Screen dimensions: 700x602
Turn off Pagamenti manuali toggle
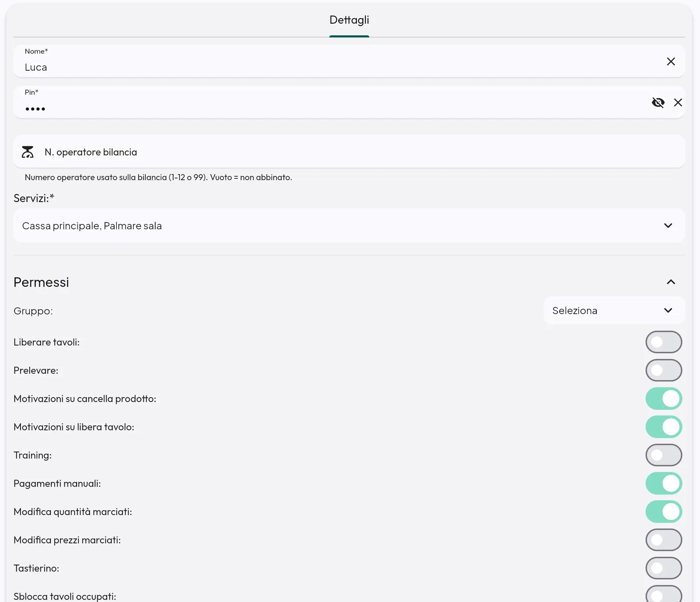coord(664,484)
